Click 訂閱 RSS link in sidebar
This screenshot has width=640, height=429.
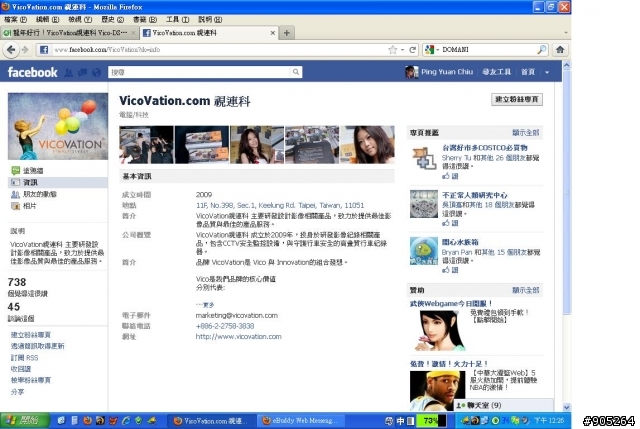[24, 358]
